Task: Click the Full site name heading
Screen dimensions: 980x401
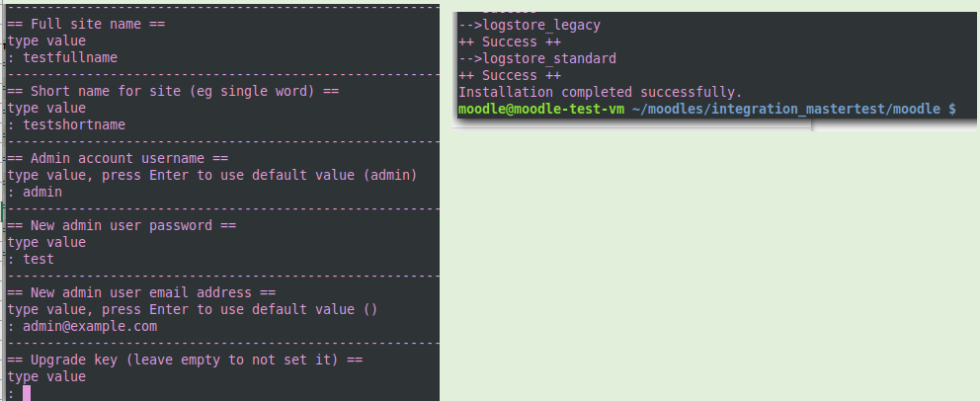Action: (x=86, y=25)
